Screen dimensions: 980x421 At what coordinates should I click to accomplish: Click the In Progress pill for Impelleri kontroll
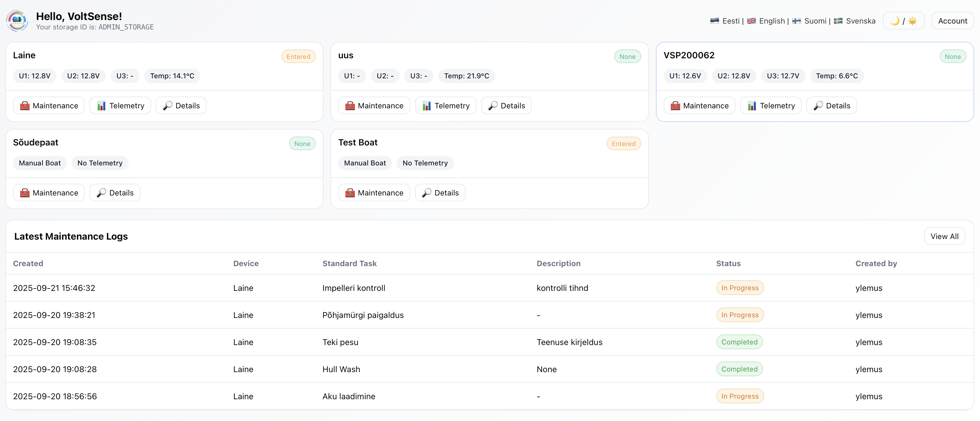[x=739, y=288]
